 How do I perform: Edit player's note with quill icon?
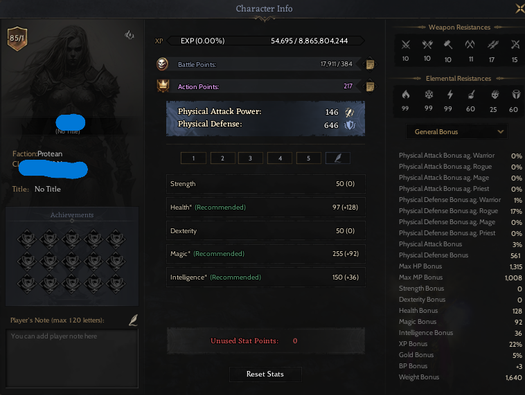(x=133, y=320)
